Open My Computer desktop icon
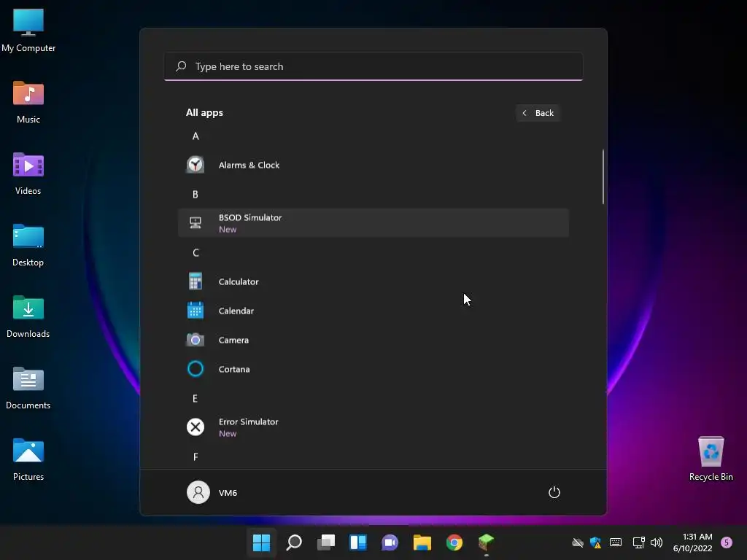The height and width of the screenshot is (560, 747). pyautogui.click(x=28, y=30)
